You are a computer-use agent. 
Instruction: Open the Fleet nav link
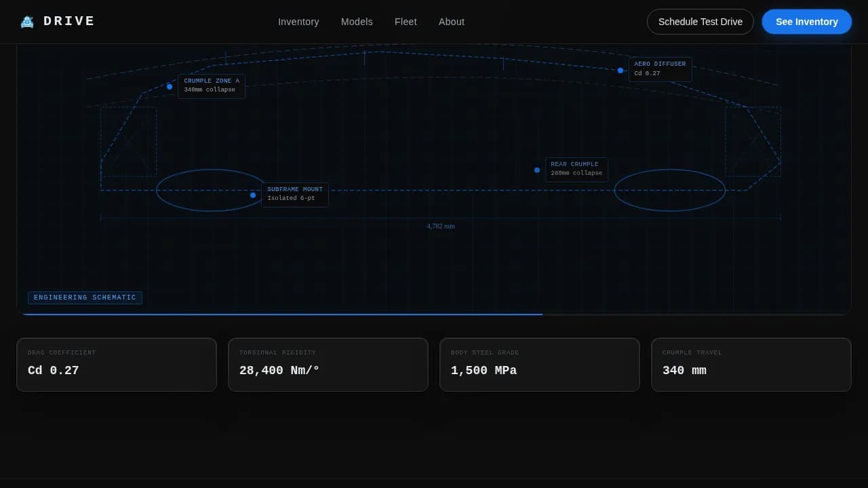(406, 22)
